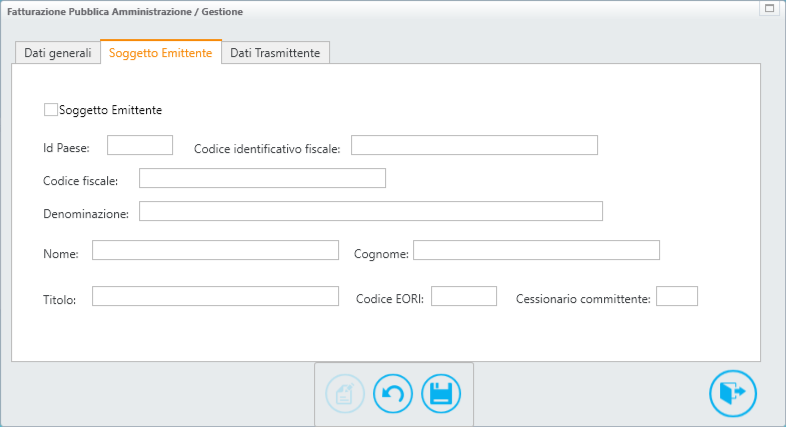
Task: Focus the Codice identificativo fiscale field
Action: pos(474,146)
